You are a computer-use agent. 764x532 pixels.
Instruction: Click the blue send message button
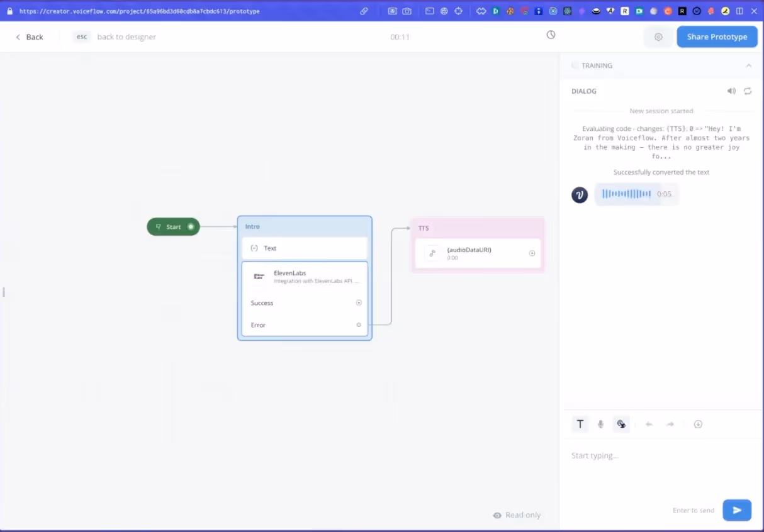point(737,510)
